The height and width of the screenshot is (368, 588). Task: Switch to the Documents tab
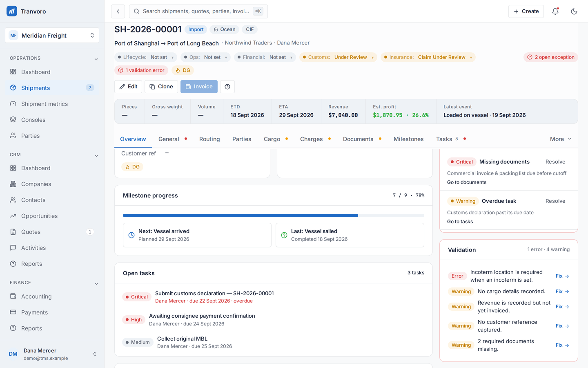(362, 139)
